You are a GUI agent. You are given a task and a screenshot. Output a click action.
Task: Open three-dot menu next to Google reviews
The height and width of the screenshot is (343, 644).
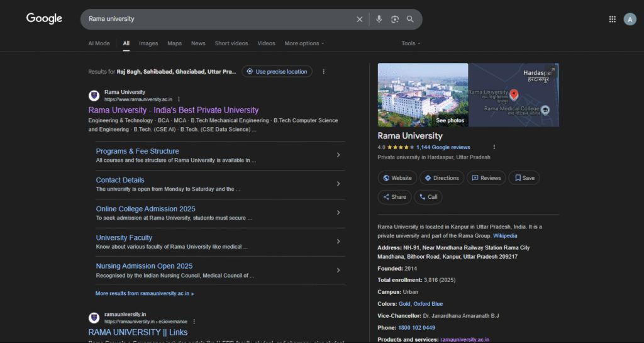click(494, 147)
